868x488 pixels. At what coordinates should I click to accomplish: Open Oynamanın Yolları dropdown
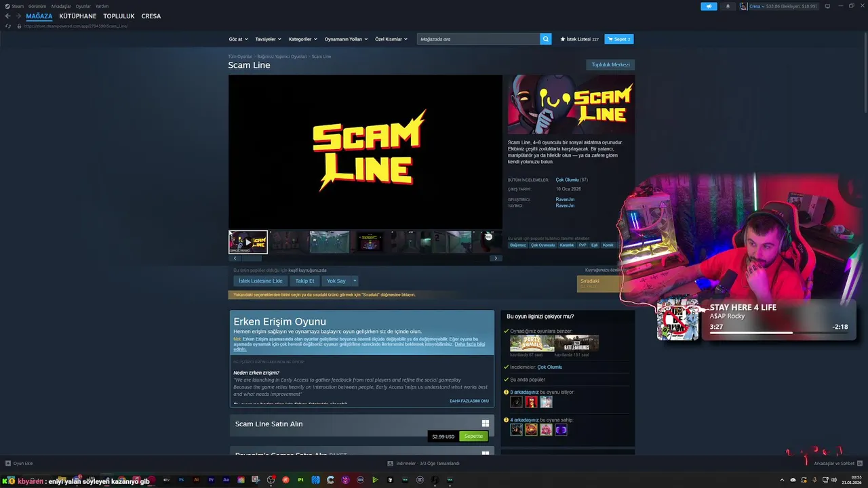[x=346, y=39]
